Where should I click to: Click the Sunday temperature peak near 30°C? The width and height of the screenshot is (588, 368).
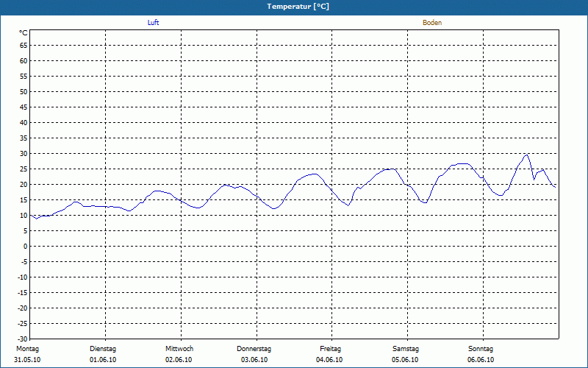tap(527, 155)
